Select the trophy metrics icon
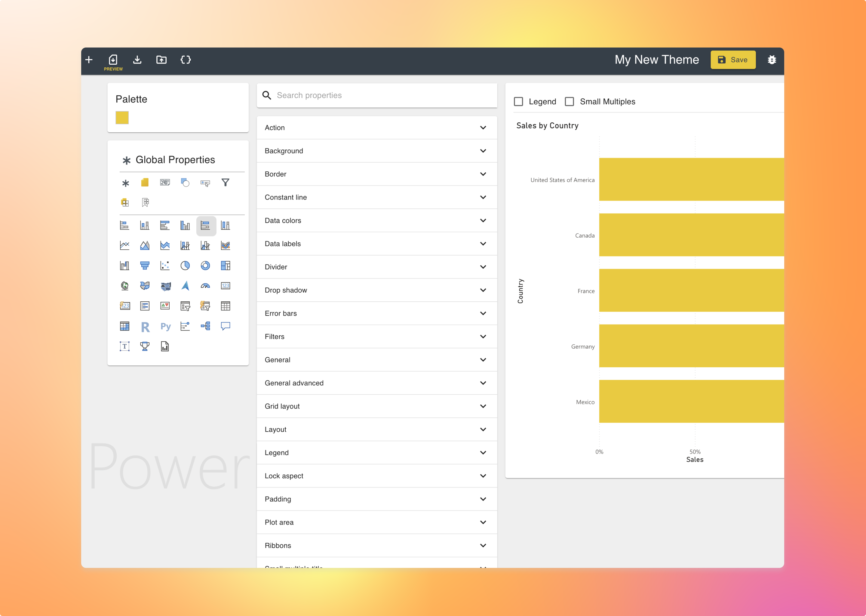Screen dimensions: 866x616 [144, 346]
